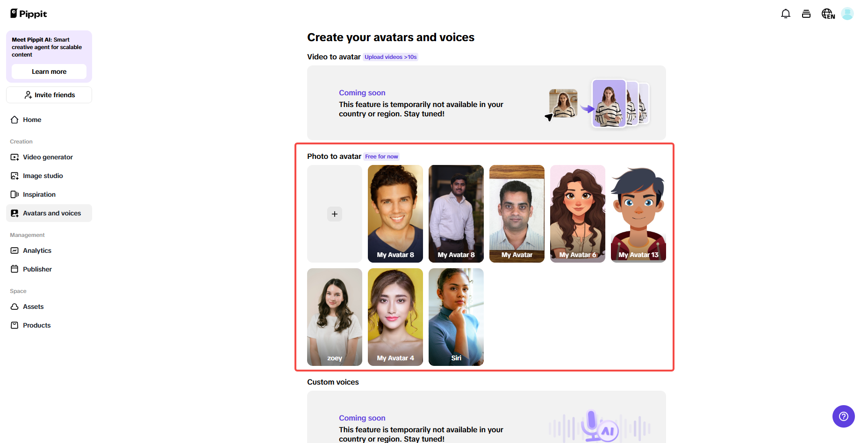Click the "Photo to avatar" section title
The image size is (868, 443).
[x=334, y=157]
